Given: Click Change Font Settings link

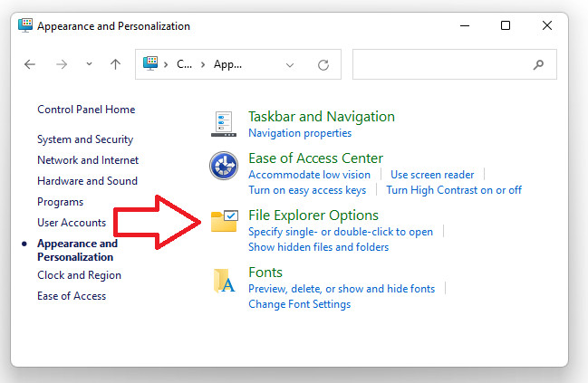Looking at the screenshot, I should point(300,304).
